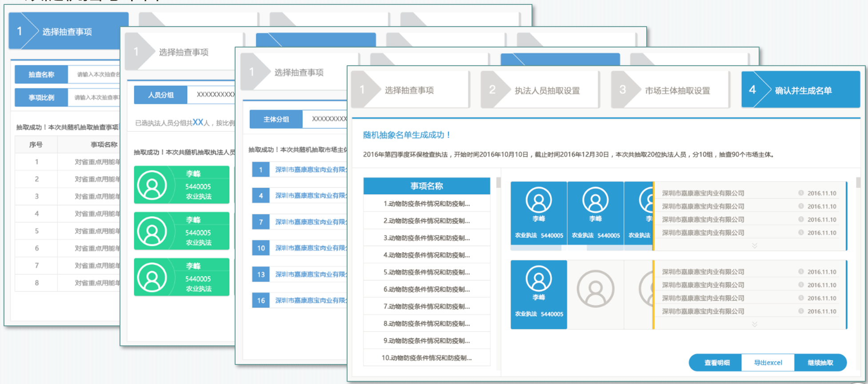Viewport: 868px width, 384px height.
Task: Go to step 2 执法人员抽取设置
Action: tap(540, 91)
